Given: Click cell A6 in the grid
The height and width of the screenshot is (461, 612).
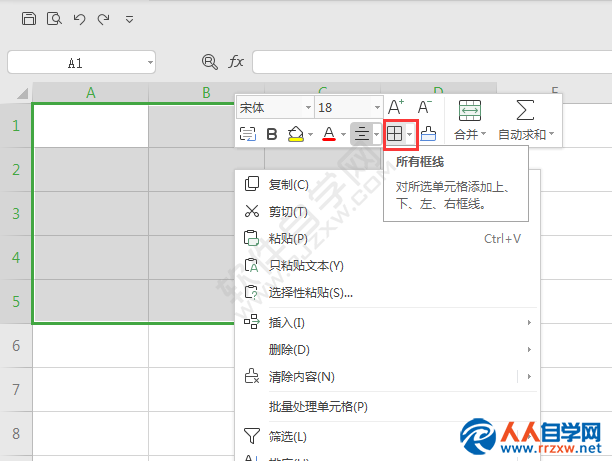Looking at the screenshot, I should [x=91, y=345].
